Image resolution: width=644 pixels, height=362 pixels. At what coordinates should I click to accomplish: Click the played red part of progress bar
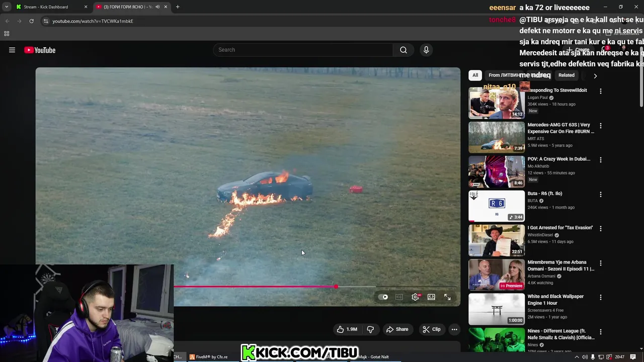pyautogui.click(x=255, y=287)
